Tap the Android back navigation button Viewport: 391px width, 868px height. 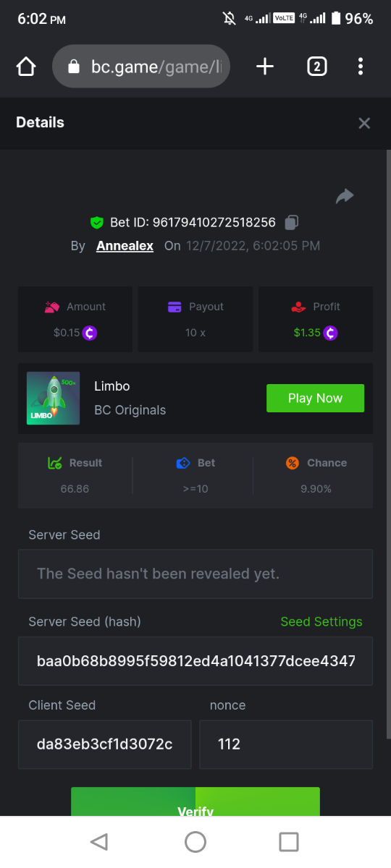[99, 841]
